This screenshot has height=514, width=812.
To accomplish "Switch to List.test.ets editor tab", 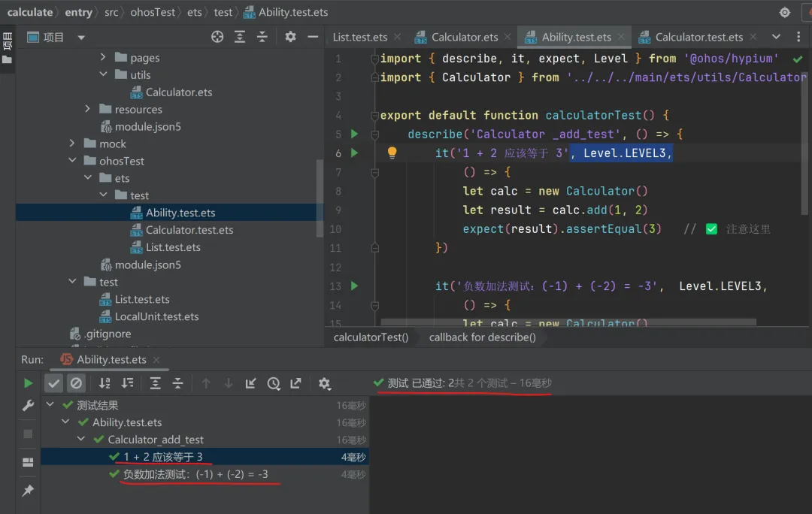I will [x=360, y=37].
